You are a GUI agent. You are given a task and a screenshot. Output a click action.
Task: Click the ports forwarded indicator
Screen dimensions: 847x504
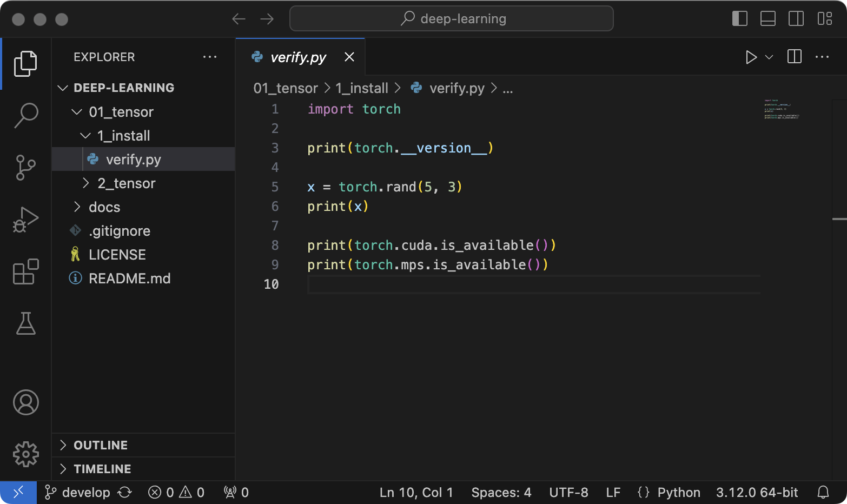click(x=236, y=492)
